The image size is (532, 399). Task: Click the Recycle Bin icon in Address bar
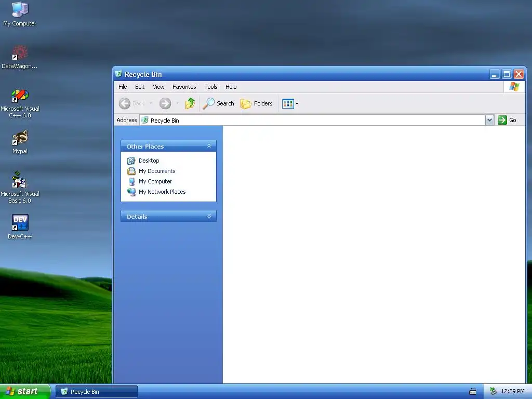144,120
